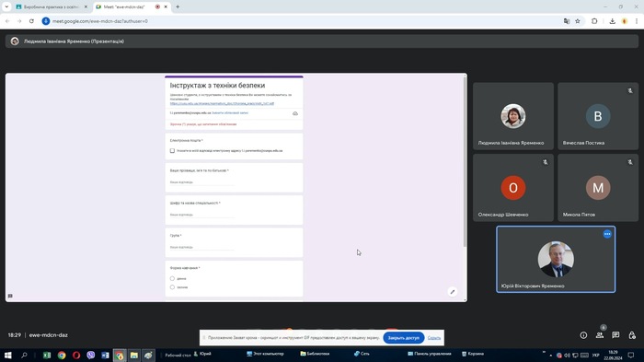Screen dimensions: 644x362
Task: Open the Windows notification center icon
Action: (x=631, y=355)
